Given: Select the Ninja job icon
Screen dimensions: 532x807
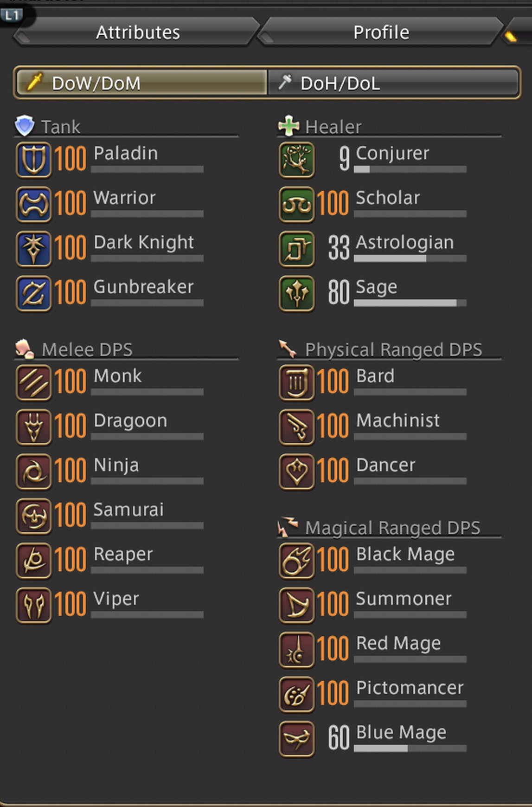Looking at the screenshot, I should click(33, 472).
